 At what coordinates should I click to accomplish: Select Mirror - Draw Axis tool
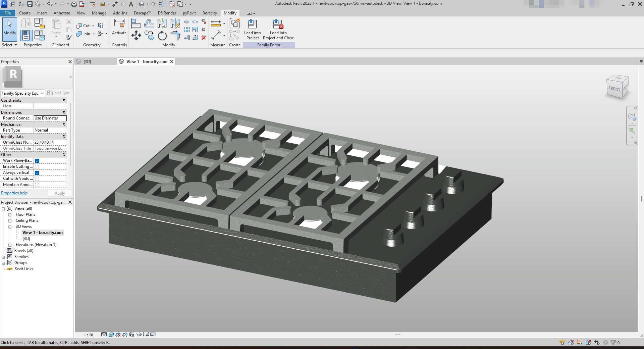pos(175,23)
